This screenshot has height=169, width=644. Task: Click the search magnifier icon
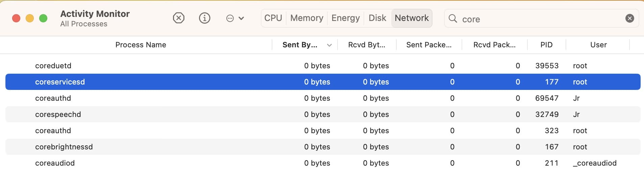pos(453,18)
